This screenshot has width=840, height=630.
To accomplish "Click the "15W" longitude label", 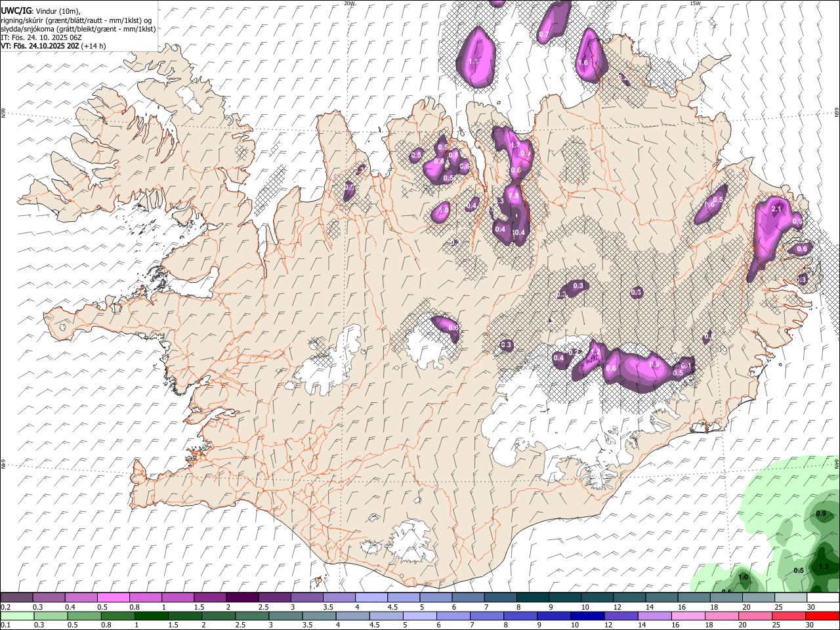I will coord(695,3).
